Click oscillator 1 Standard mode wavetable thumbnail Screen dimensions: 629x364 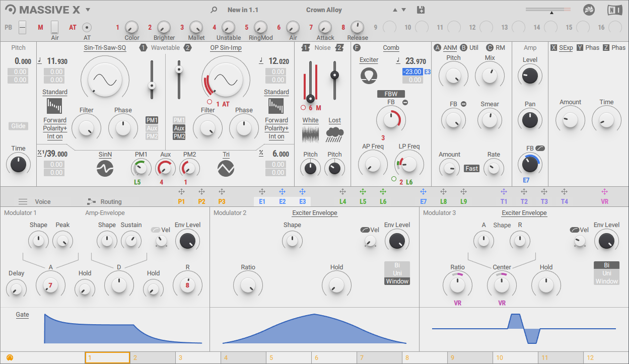pos(54,106)
